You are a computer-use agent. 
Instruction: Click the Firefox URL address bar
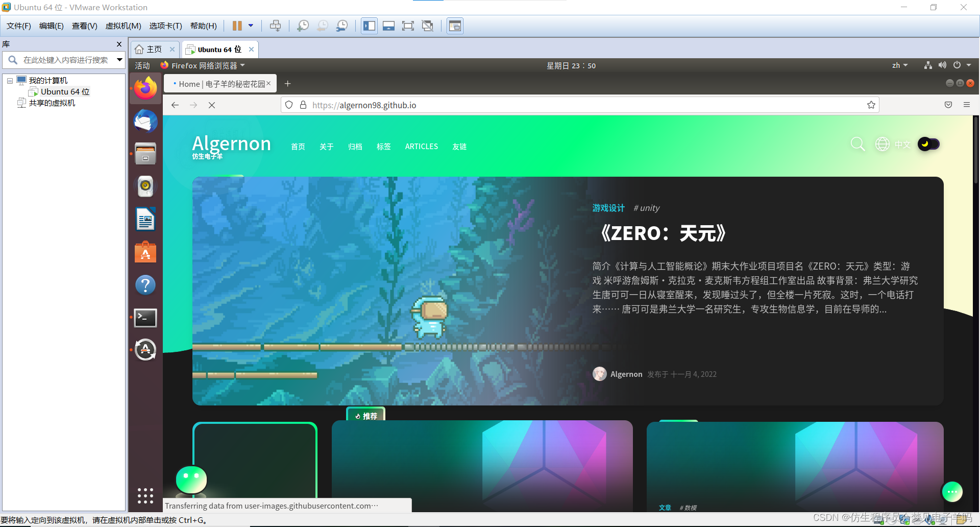pyautogui.click(x=579, y=105)
